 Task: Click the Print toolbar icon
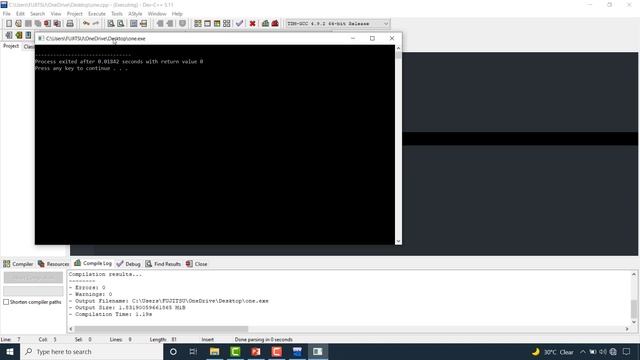(70, 24)
